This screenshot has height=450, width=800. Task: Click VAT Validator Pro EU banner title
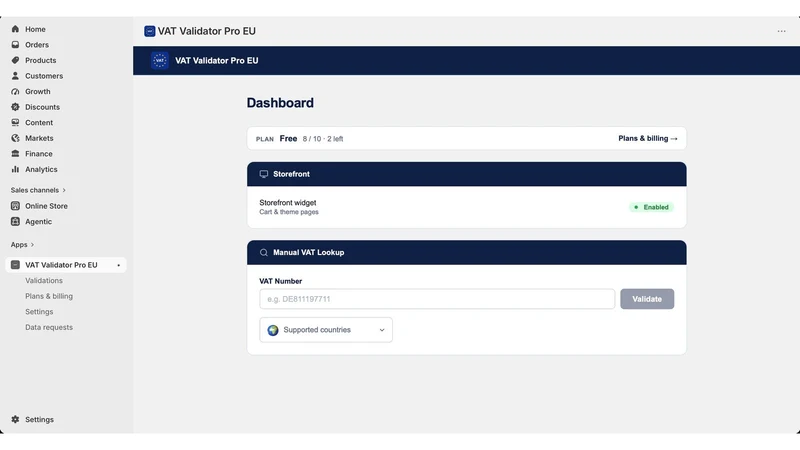(x=217, y=60)
